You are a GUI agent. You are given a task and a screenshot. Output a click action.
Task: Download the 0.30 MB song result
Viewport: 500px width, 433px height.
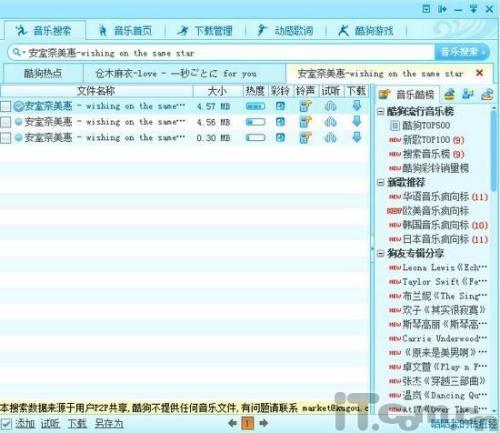point(357,137)
